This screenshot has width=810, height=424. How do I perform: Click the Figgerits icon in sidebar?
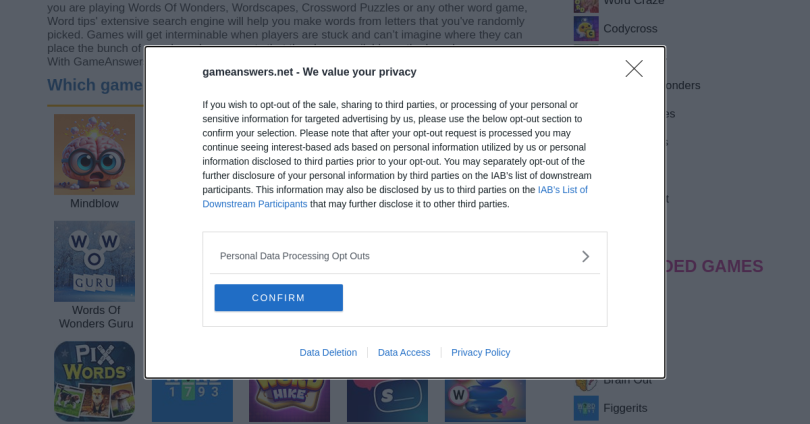click(x=586, y=408)
